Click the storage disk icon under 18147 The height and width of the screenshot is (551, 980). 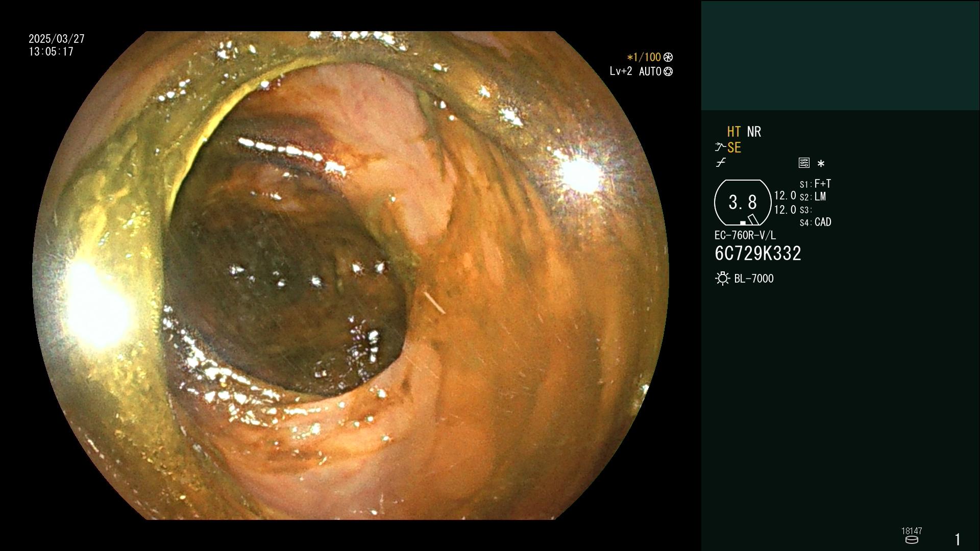[912, 540]
